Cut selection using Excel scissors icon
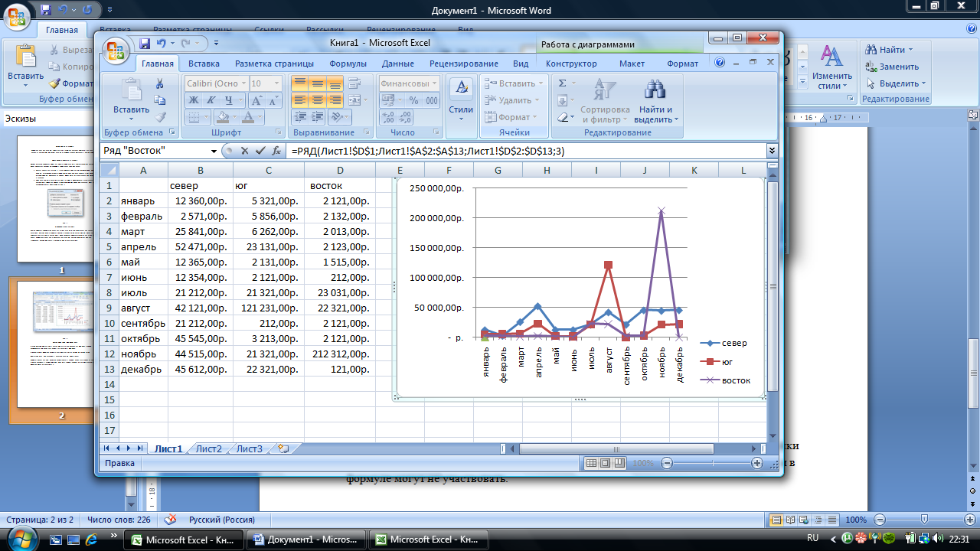 pyautogui.click(x=159, y=83)
